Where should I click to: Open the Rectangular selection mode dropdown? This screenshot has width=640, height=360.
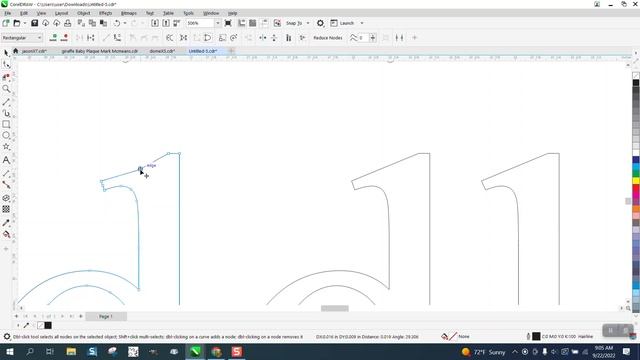tap(22, 38)
